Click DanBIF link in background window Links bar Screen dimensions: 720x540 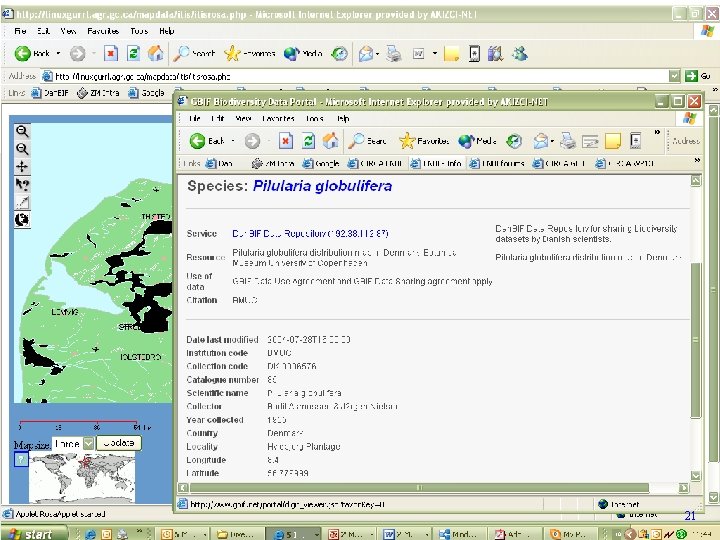[50, 93]
